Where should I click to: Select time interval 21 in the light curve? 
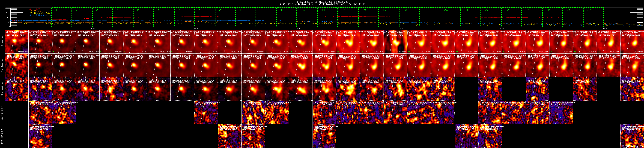click(x=471, y=17)
